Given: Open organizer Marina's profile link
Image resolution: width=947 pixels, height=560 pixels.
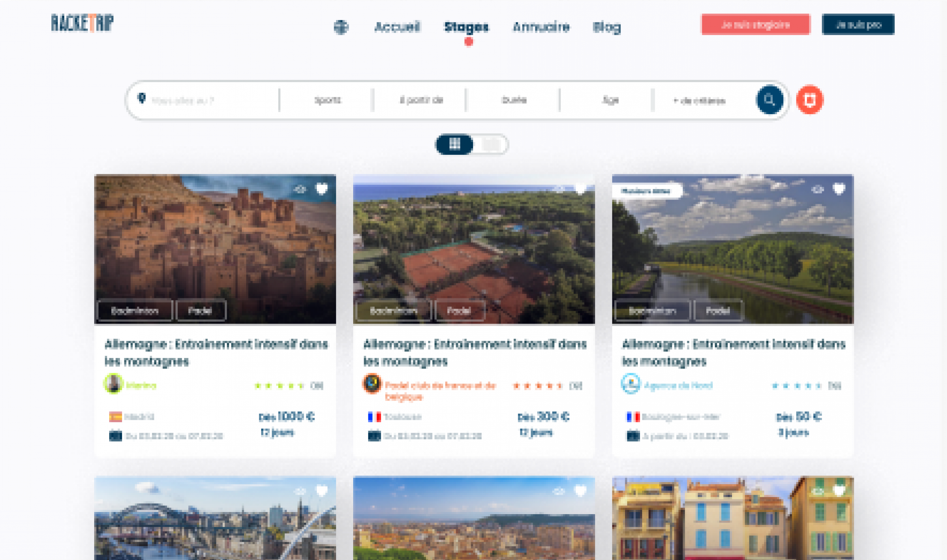Looking at the screenshot, I should pos(141,385).
